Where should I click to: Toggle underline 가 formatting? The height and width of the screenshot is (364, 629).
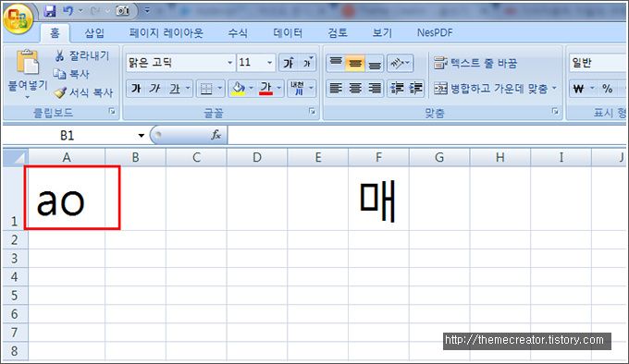click(175, 88)
